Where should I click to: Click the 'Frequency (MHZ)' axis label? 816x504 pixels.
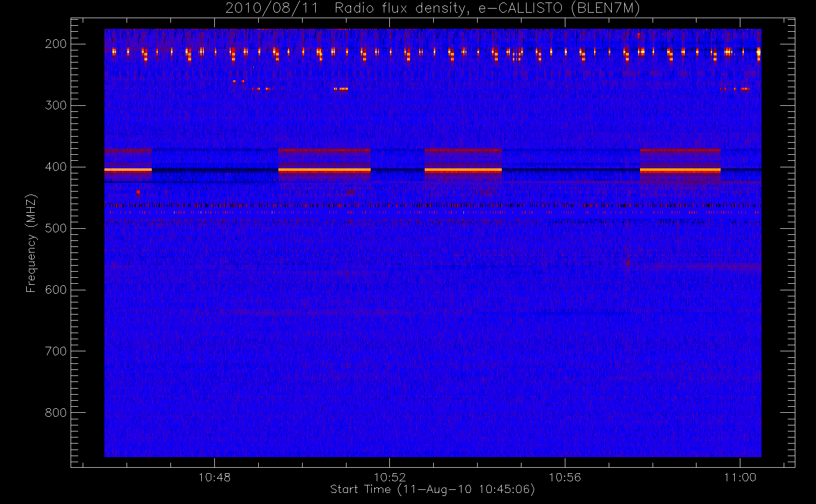(31, 243)
